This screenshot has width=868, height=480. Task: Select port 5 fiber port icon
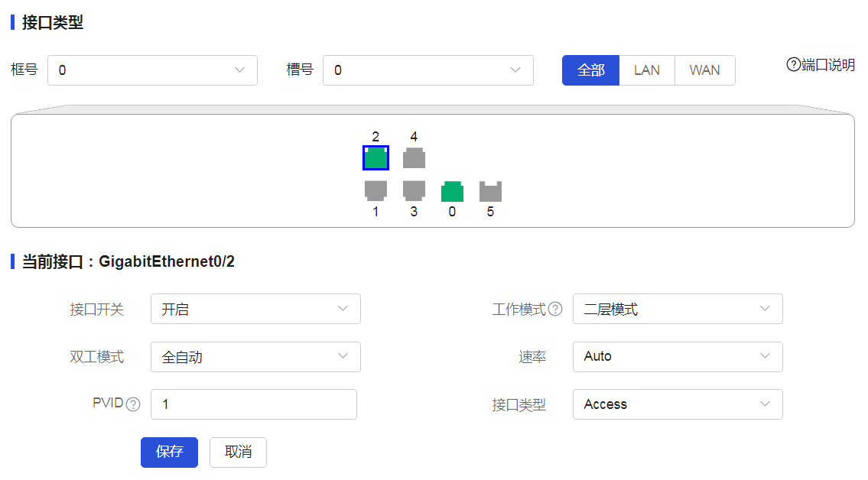coord(490,191)
